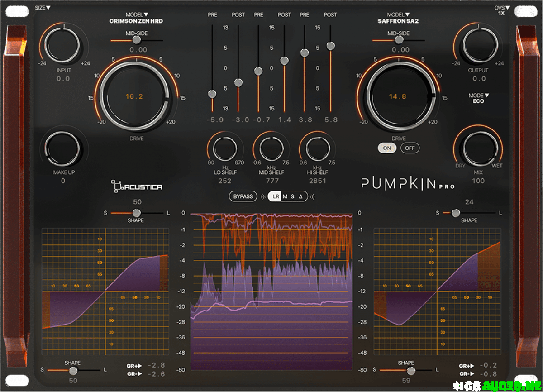Expand the OVS oversampling menu

point(501,10)
